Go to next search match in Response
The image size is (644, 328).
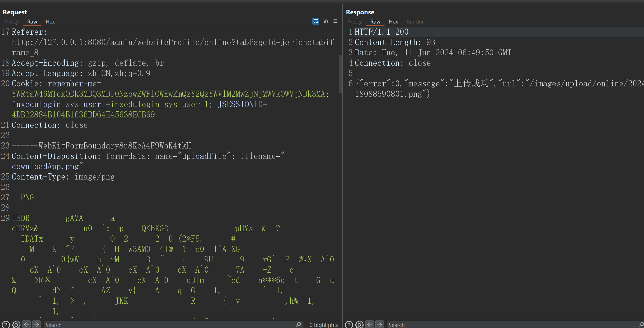pos(380,324)
